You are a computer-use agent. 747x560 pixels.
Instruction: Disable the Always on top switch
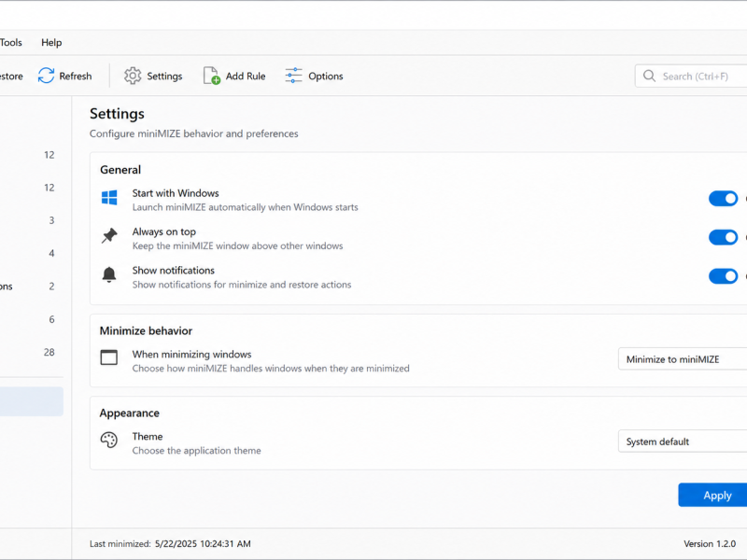tap(723, 237)
